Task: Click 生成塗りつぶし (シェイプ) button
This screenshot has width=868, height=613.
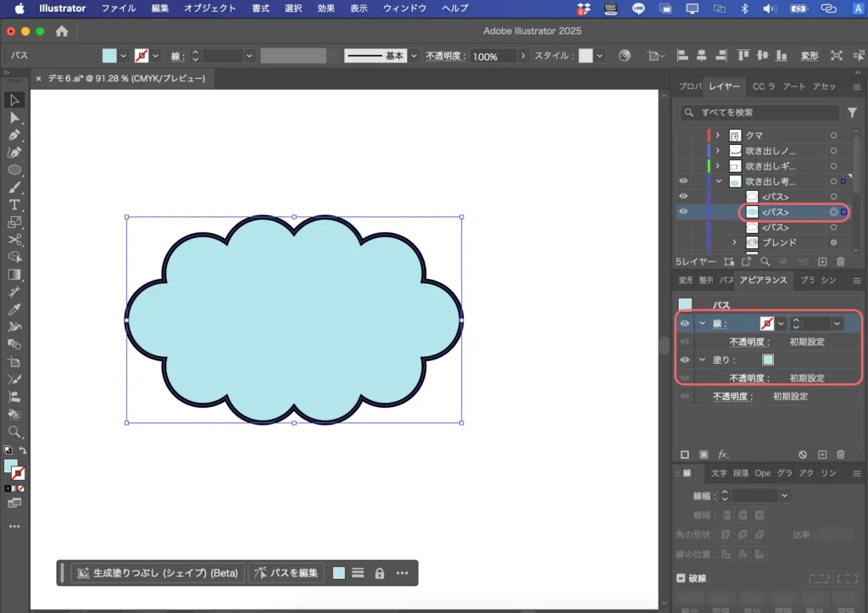Action: pos(158,573)
